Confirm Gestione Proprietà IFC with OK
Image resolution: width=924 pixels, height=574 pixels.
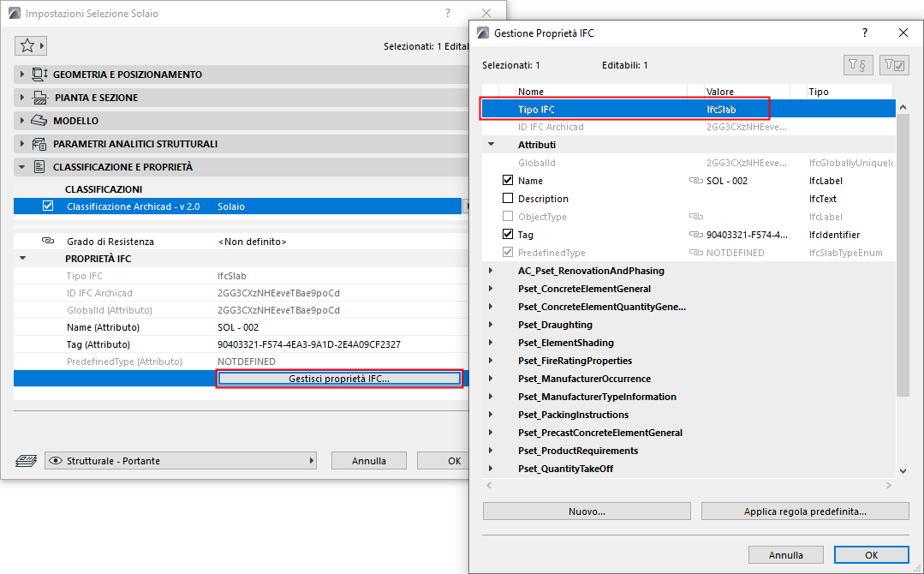point(872,555)
